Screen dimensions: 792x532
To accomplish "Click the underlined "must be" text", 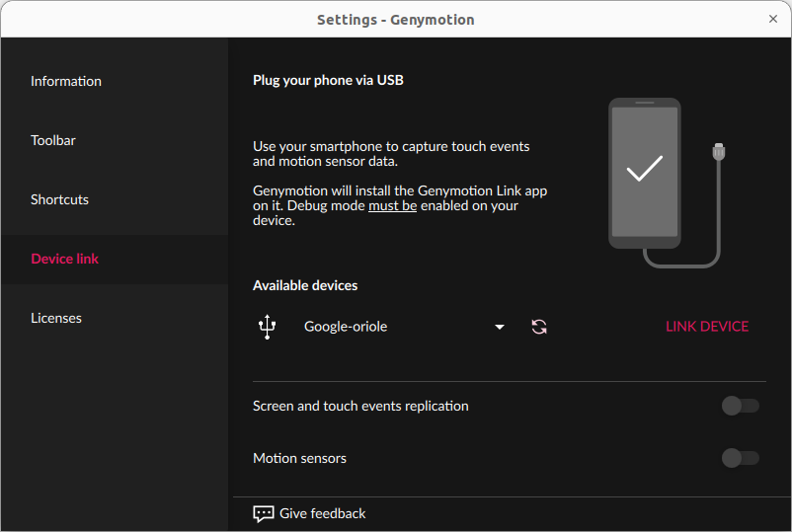I will point(392,206).
